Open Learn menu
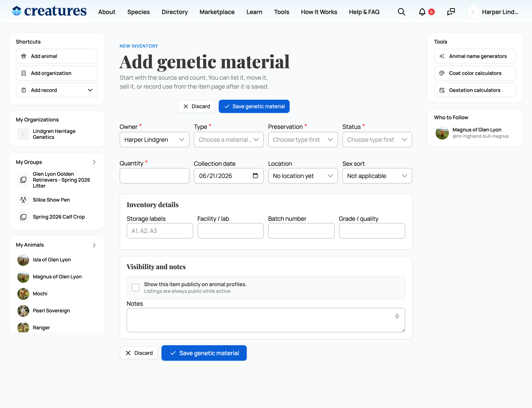Screen dimensions: 532x408 254,12
